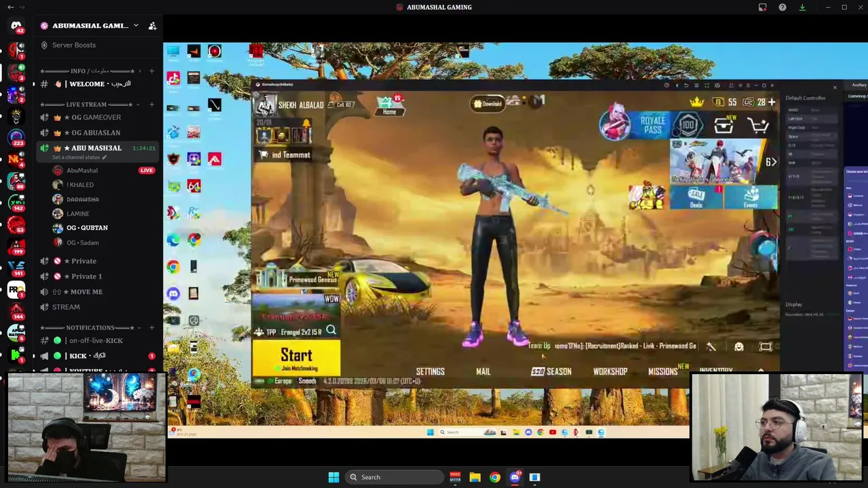The image size is (868, 488).
Task: Go back using Discord's left arrow
Action: [x=10, y=7]
